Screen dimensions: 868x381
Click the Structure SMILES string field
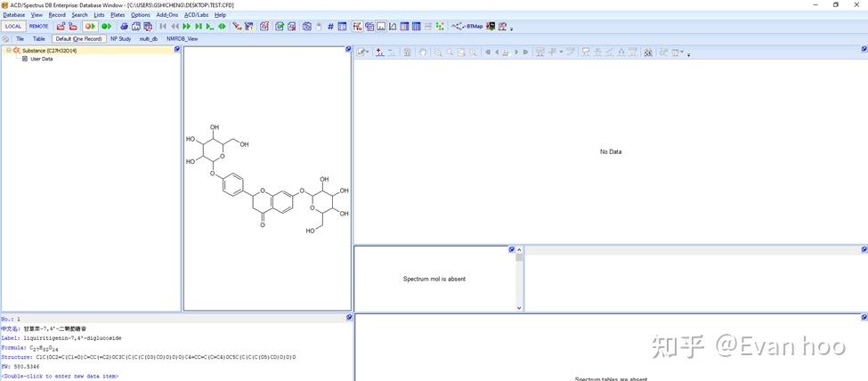click(x=149, y=357)
